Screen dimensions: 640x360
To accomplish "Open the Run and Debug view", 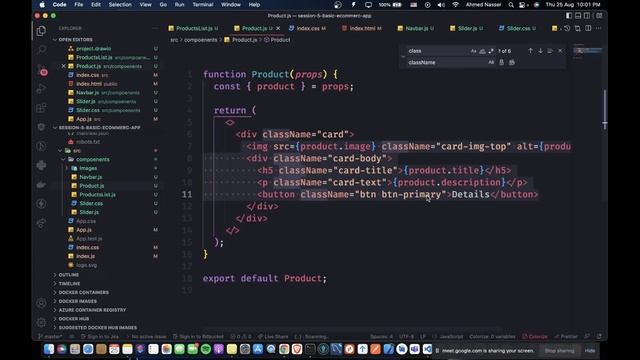I will click(x=41, y=89).
